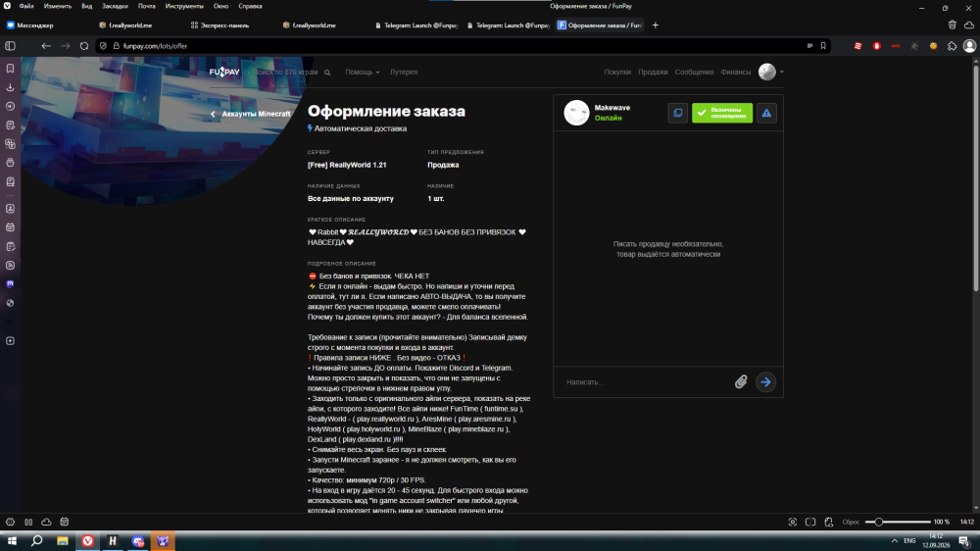Open settings gear in status bar
The image size is (980, 551).
[10, 523]
